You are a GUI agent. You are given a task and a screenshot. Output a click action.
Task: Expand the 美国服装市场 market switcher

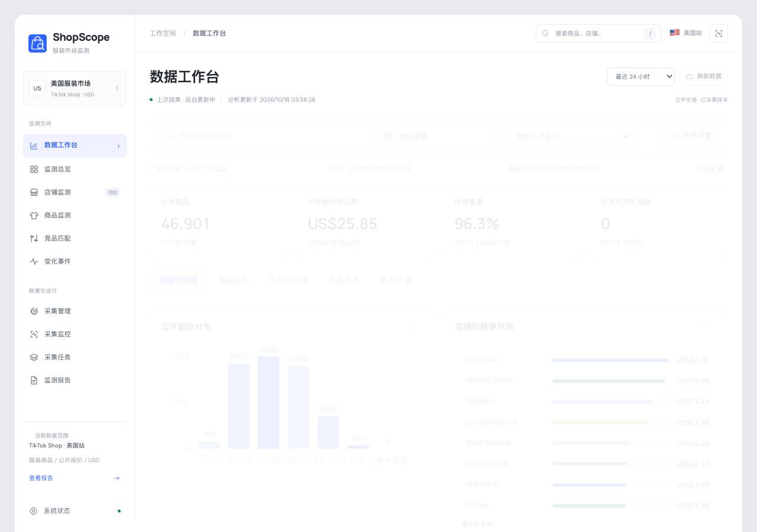[x=75, y=88]
